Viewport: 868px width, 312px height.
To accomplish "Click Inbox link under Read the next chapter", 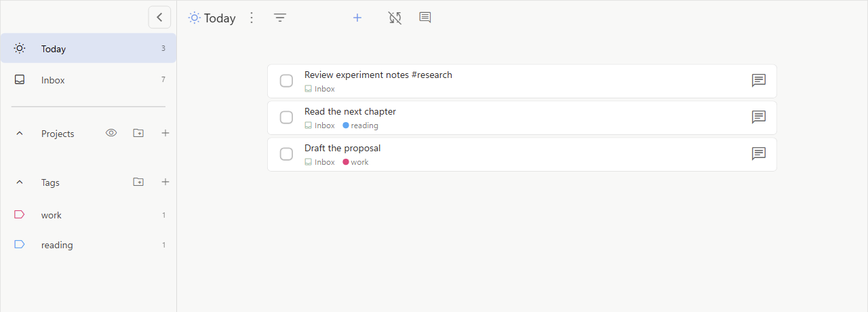I will tap(319, 125).
